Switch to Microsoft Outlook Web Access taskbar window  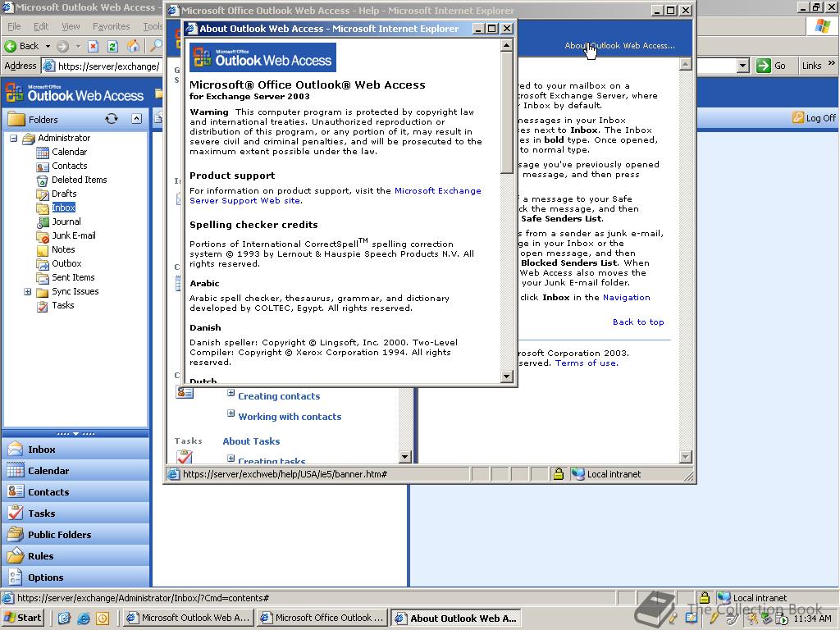[x=188, y=619]
